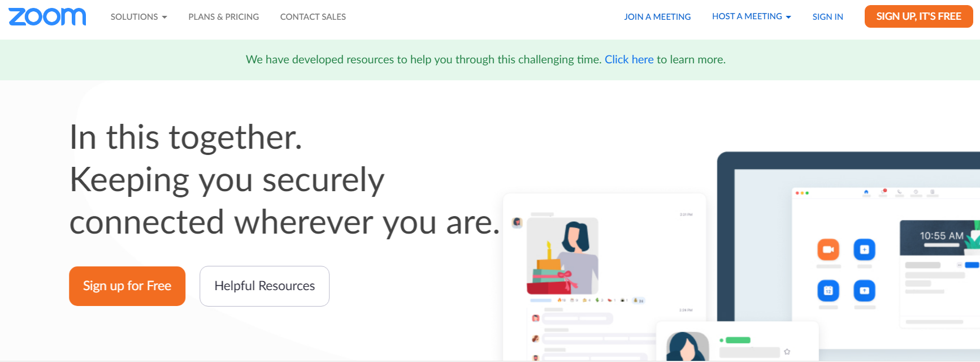Select the Home icon in the Zoom client mockup

click(866, 191)
